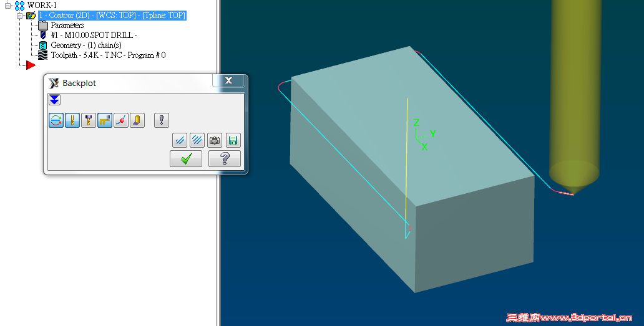Click the WORK-1 machine group icon
The image size is (644, 326).
click(x=19, y=6)
